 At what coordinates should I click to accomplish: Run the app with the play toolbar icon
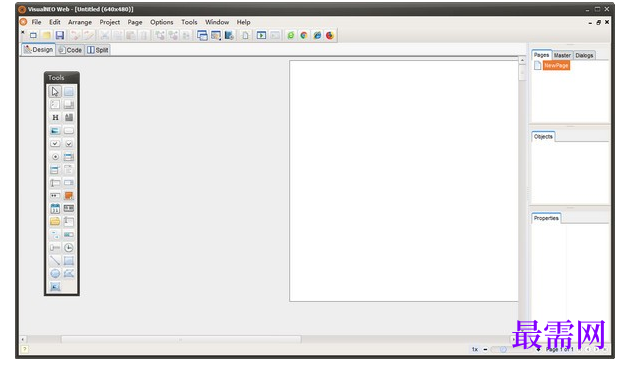click(x=261, y=35)
